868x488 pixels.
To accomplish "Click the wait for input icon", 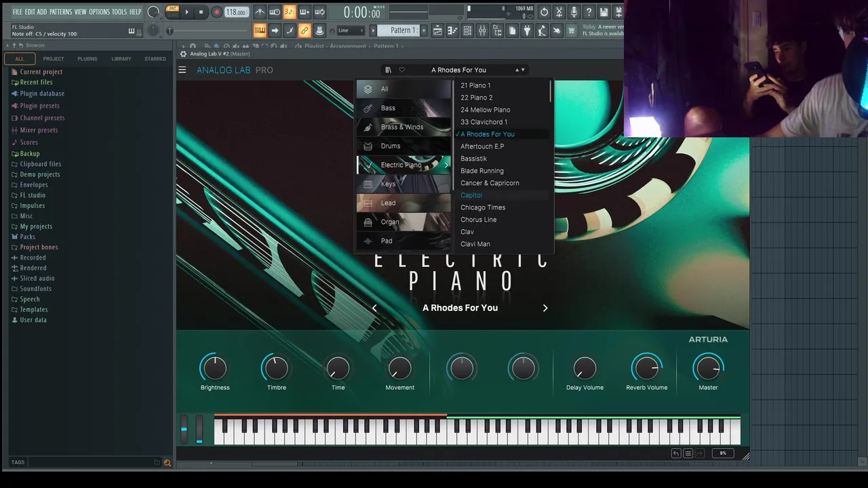I will pos(275,12).
